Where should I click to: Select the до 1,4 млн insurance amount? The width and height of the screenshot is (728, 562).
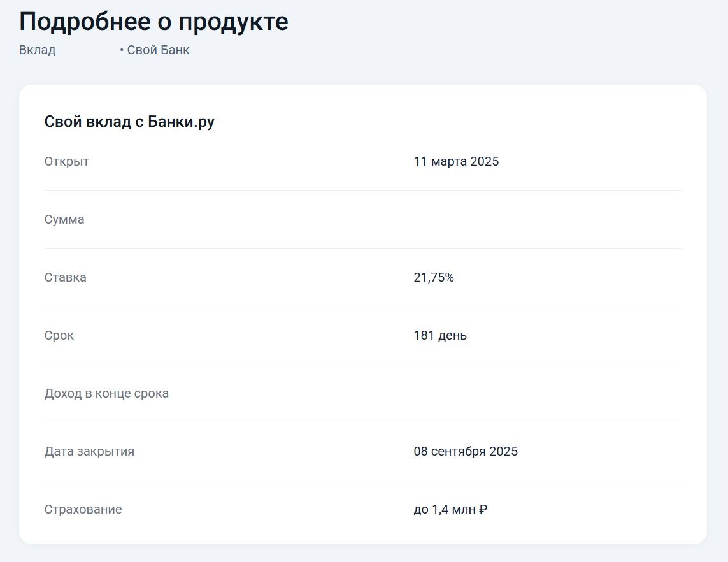click(445, 510)
